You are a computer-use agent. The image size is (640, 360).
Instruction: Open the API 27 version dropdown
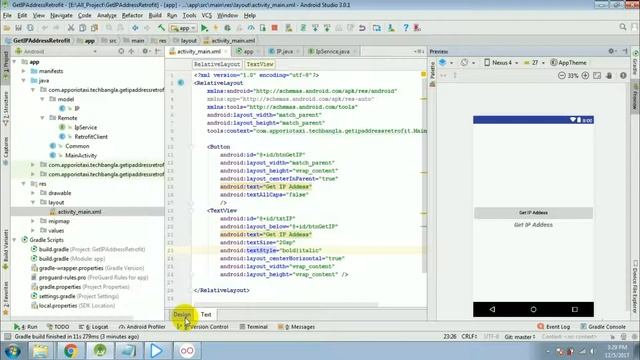(x=534, y=62)
